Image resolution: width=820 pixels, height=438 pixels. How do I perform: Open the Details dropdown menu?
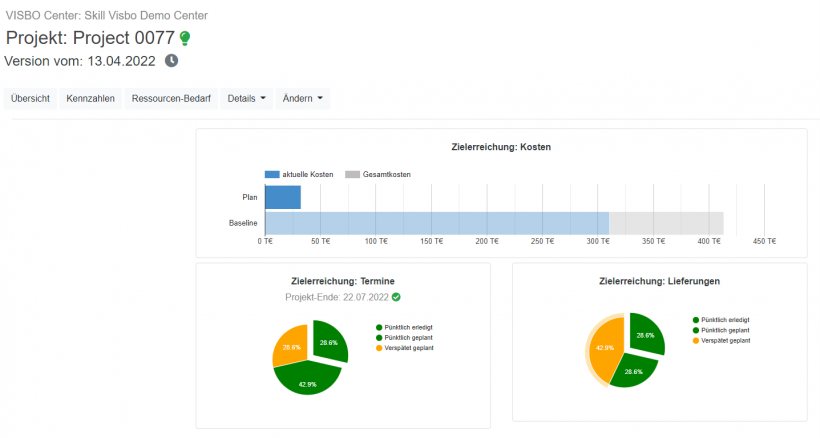pyautogui.click(x=246, y=98)
